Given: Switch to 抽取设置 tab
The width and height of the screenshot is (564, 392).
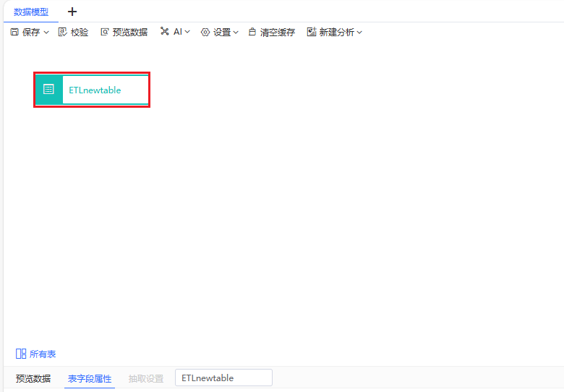Looking at the screenshot, I should (x=146, y=379).
